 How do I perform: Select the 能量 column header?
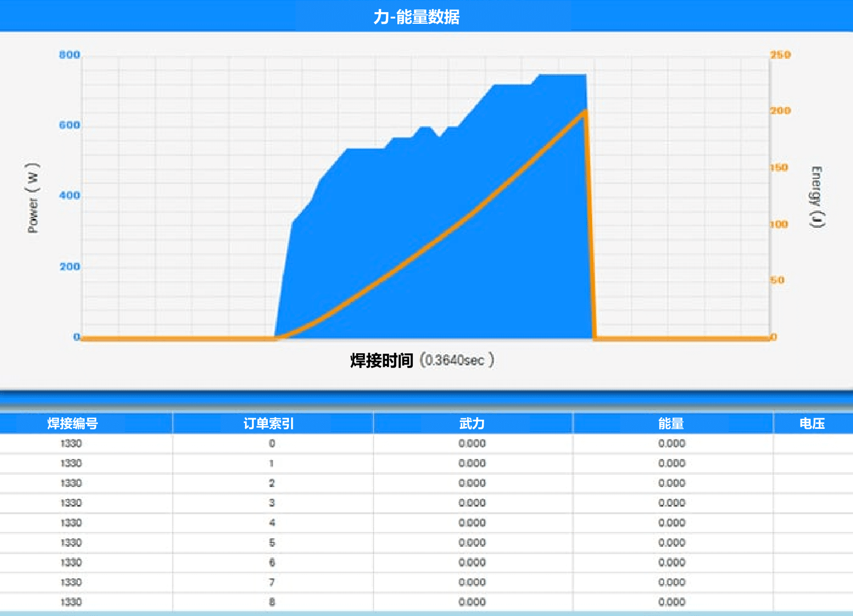[671, 424]
